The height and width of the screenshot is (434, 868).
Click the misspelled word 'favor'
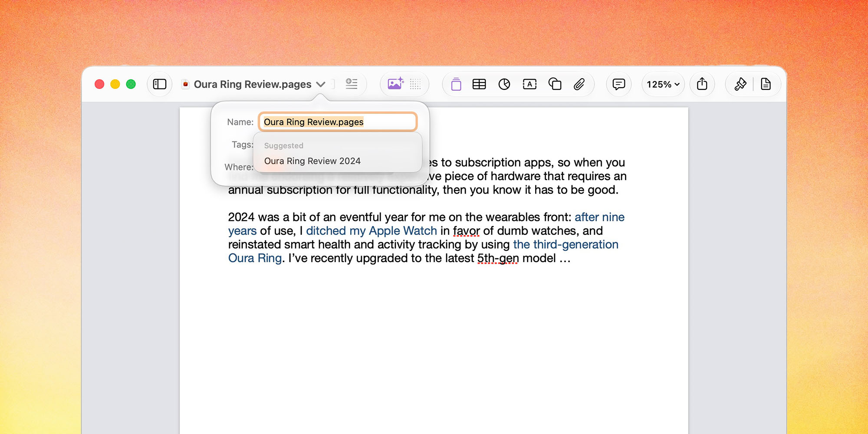(x=467, y=231)
